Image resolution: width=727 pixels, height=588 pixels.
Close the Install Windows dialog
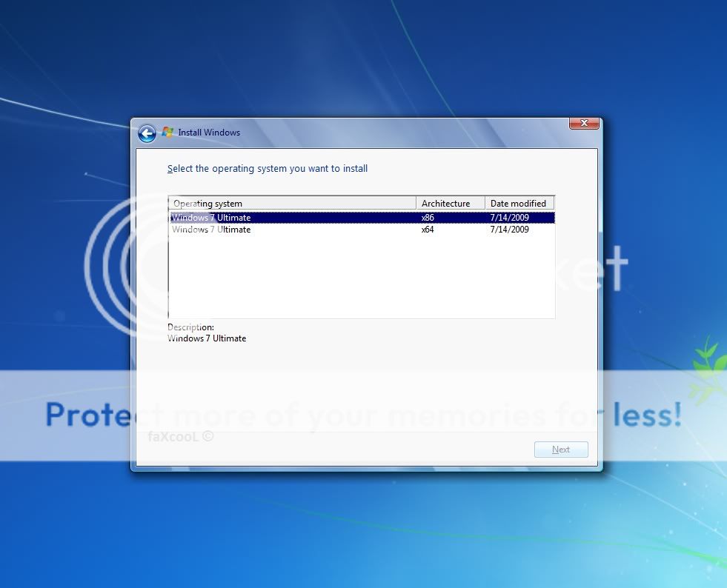[584, 123]
